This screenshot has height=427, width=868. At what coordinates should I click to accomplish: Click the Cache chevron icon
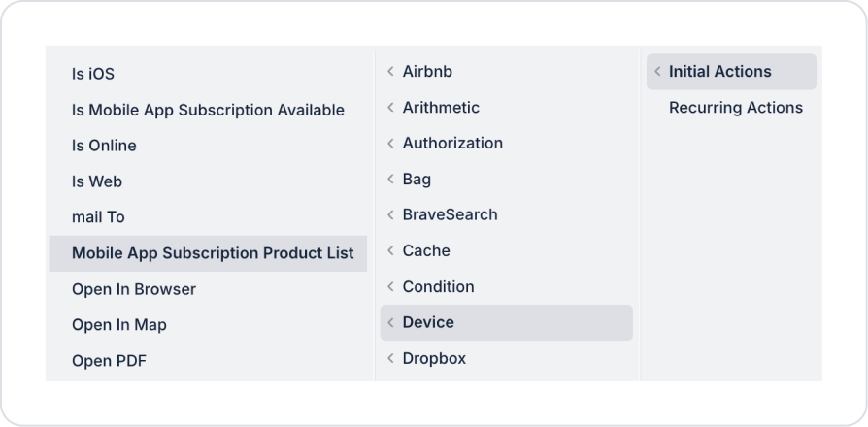click(x=390, y=251)
